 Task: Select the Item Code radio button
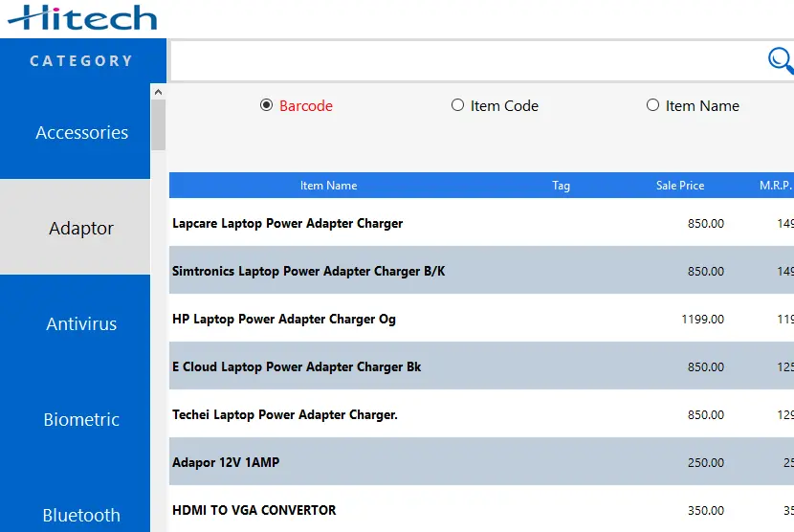coord(458,105)
